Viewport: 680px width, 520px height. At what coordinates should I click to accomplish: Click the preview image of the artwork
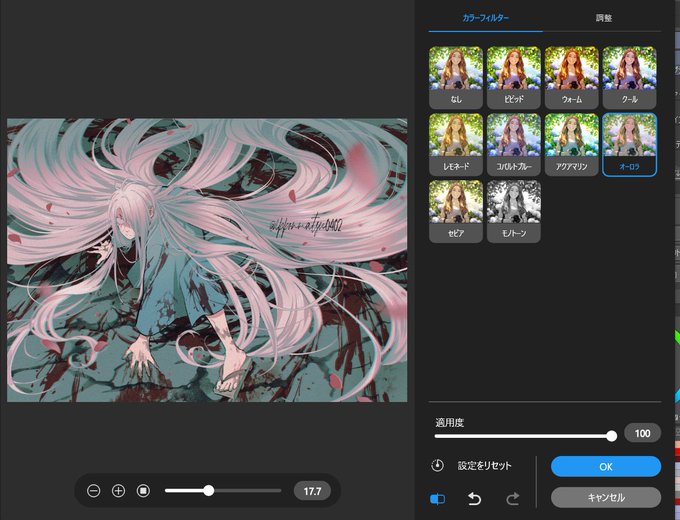[x=207, y=260]
